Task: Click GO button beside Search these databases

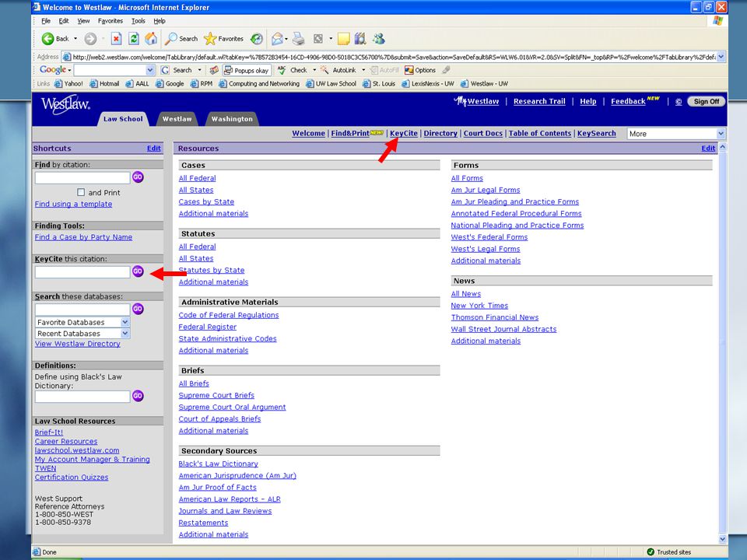Action: coord(138,309)
